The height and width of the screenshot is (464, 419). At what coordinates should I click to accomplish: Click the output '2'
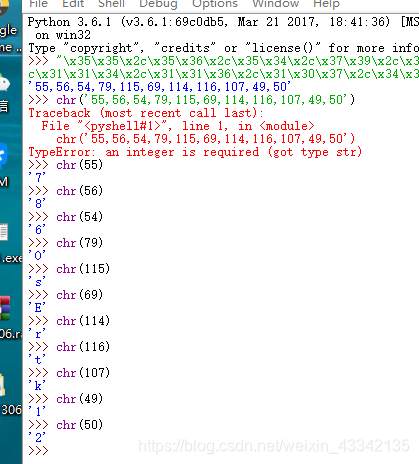pyautogui.click(x=37, y=438)
